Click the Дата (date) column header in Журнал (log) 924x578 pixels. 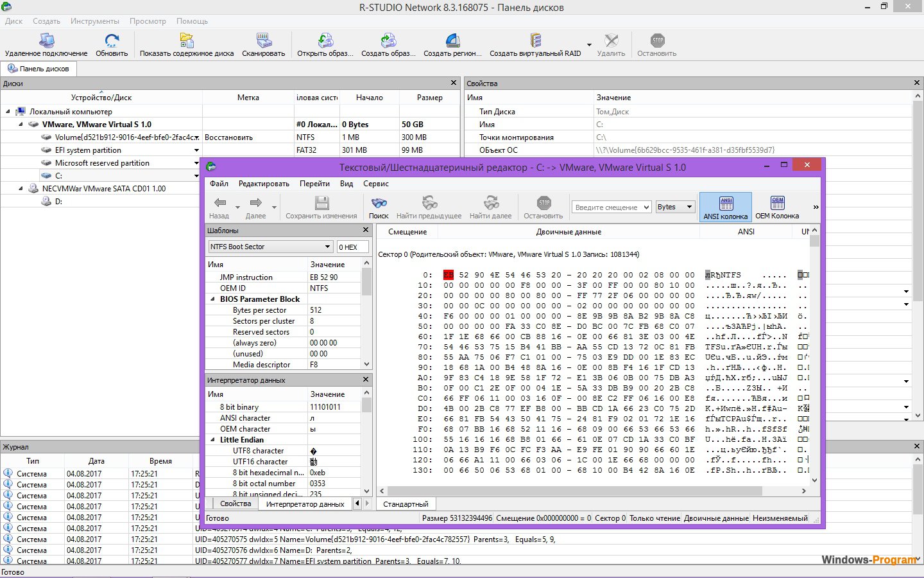pyautogui.click(x=96, y=461)
